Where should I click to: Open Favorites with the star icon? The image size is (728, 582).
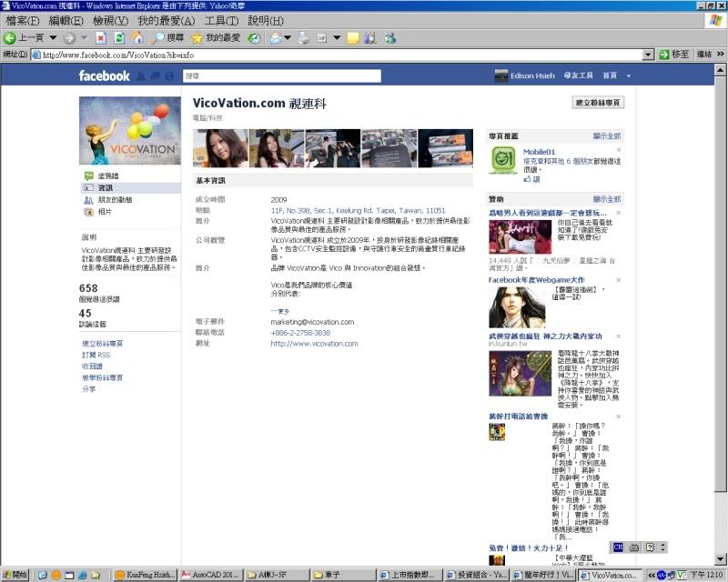click(x=217, y=38)
